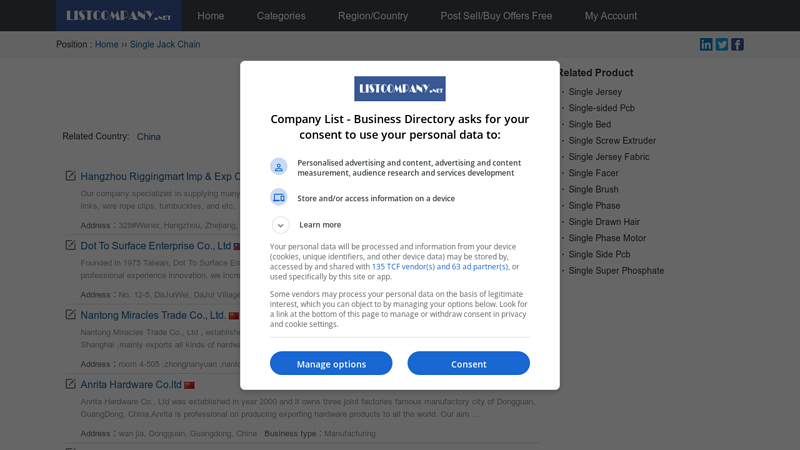Expand the Learn more chevron
The image size is (800, 450).
[x=280, y=225]
